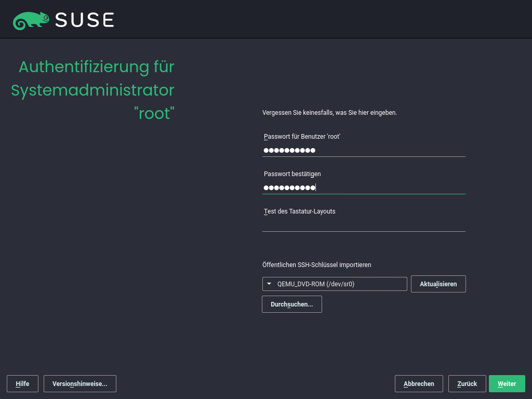Cancel installation via Abbrechen
The width and height of the screenshot is (532, 399).
[x=419, y=383]
